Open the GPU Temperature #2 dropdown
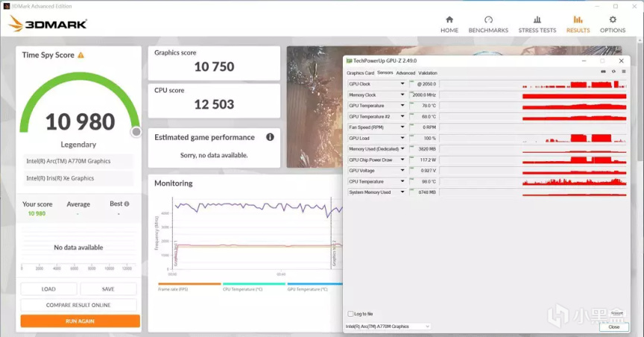Viewport: 644px width, 337px height. tap(402, 116)
